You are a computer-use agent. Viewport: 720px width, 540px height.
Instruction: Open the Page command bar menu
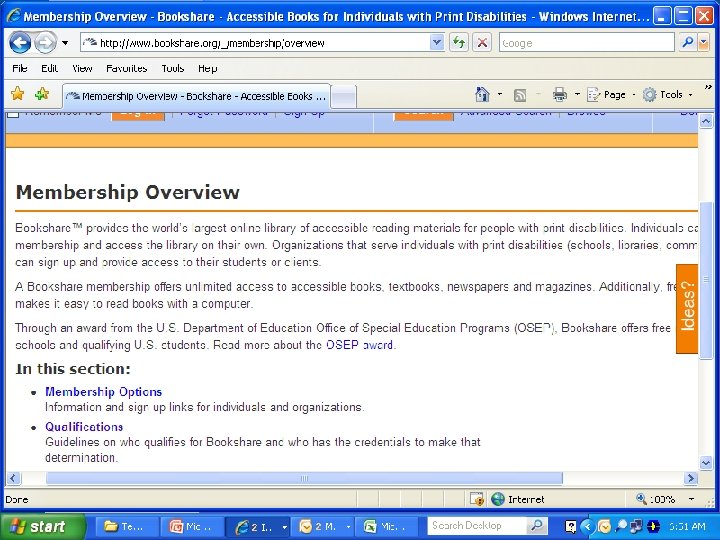[x=611, y=95]
